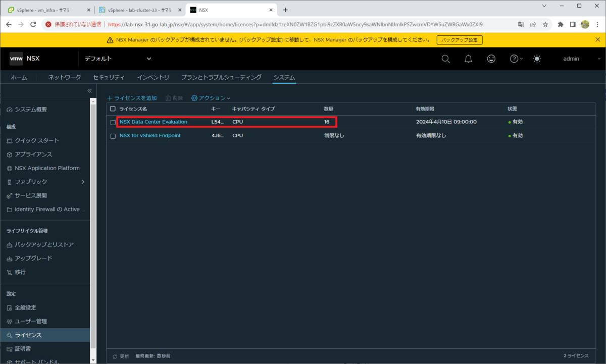This screenshot has height=364, width=606.
Task: Click the バックアップ設定 banner button
Action: point(460,40)
